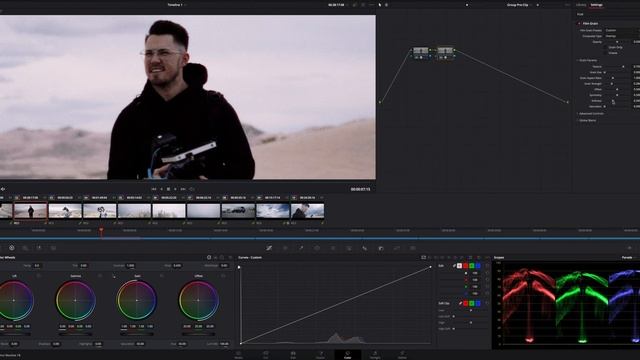Open the Power Window palette
The height and width of the screenshot is (360, 640).
tap(317, 248)
